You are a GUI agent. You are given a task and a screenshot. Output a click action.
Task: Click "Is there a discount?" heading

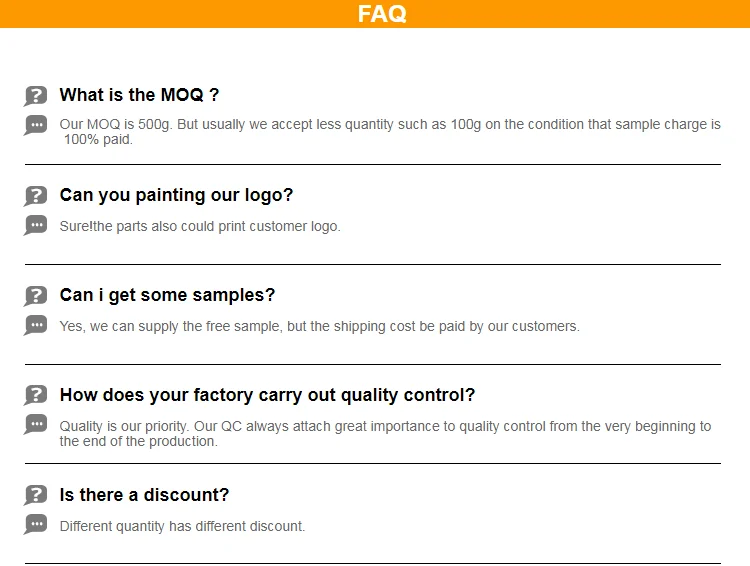144,495
